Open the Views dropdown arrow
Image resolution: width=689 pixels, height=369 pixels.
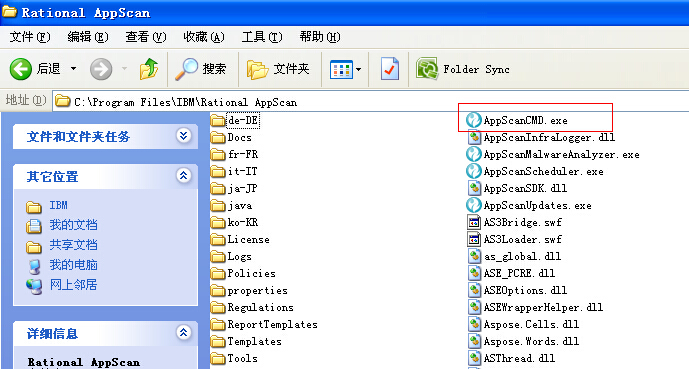point(359,69)
